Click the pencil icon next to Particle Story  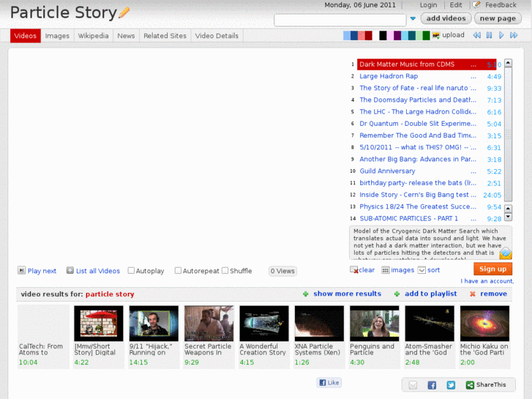[124, 12]
